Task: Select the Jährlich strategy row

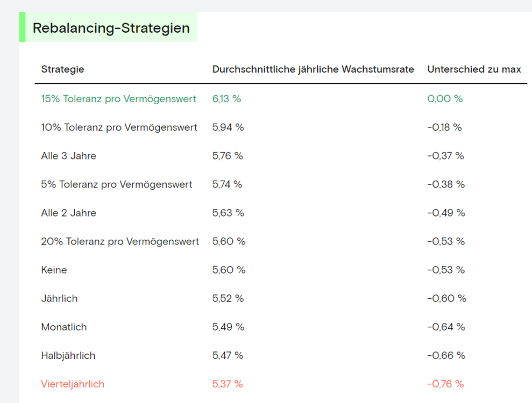Action: (59, 298)
